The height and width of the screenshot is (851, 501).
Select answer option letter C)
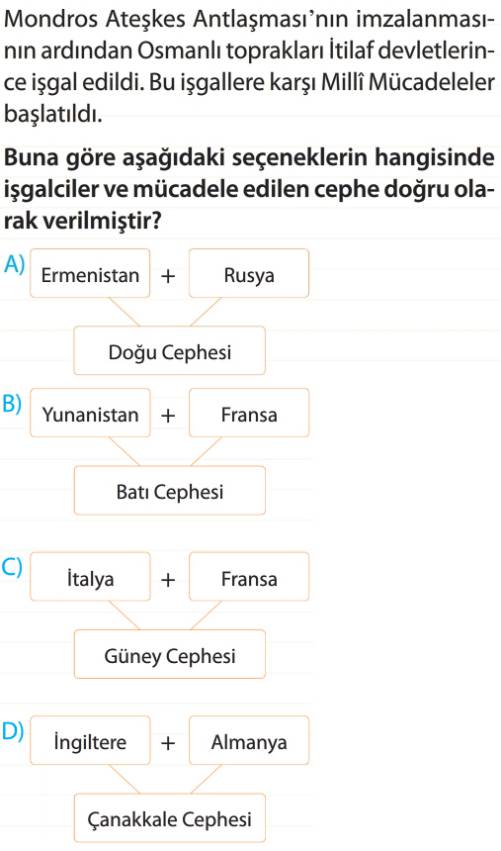coord(12,567)
